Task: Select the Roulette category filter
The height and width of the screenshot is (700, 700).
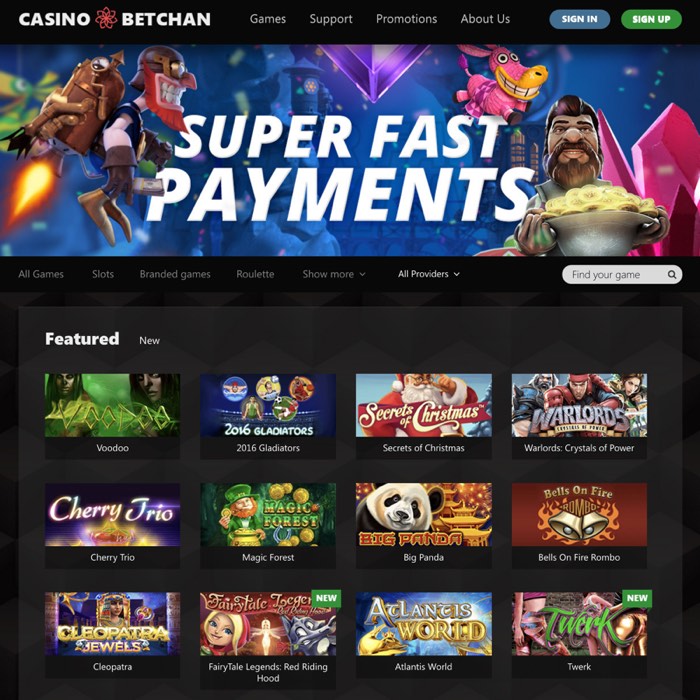Action: point(255,274)
